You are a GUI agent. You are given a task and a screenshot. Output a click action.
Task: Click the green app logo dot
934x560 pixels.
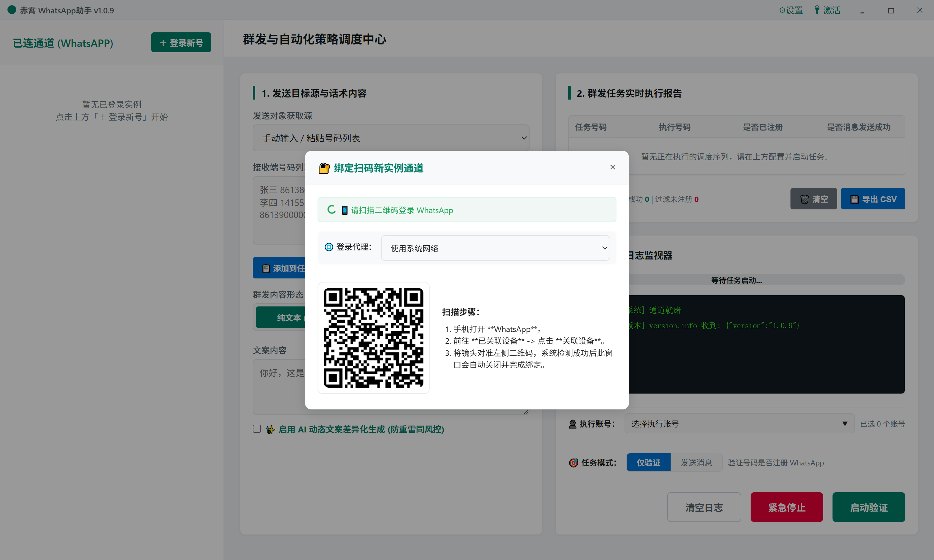[12, 10]
